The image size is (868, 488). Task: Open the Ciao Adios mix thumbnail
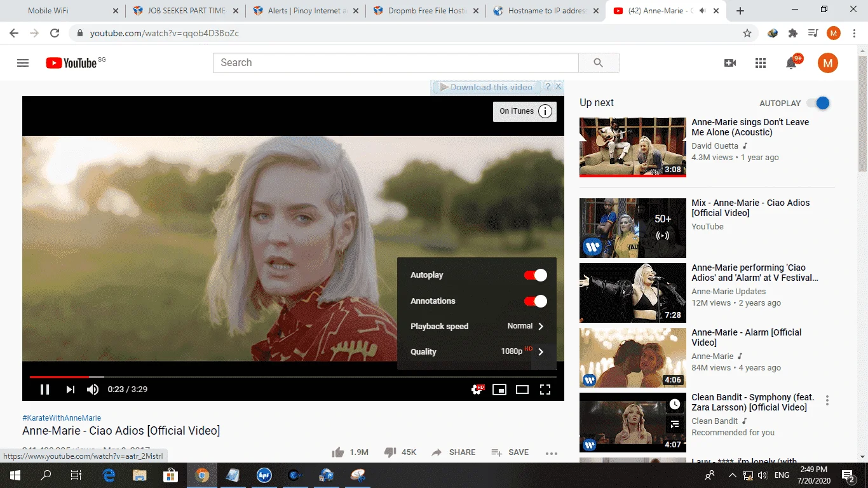click(633, 228)
